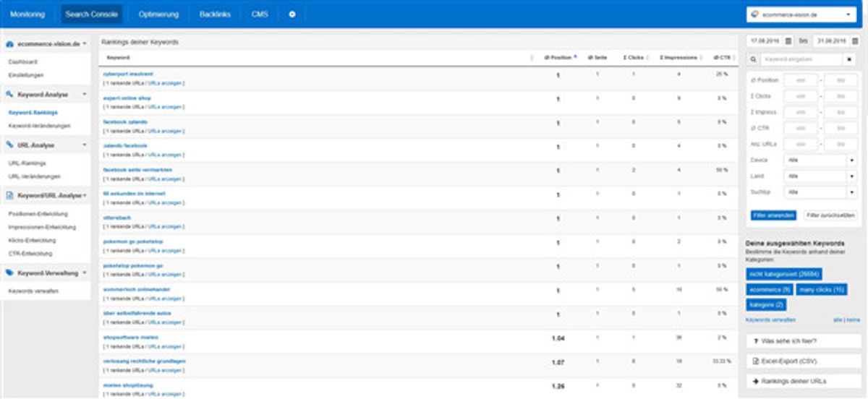The height and width of the screenshot is (399, 868).
Task: Open Keyword-Veränderungen in the sidebar
Action: point(39,125)
